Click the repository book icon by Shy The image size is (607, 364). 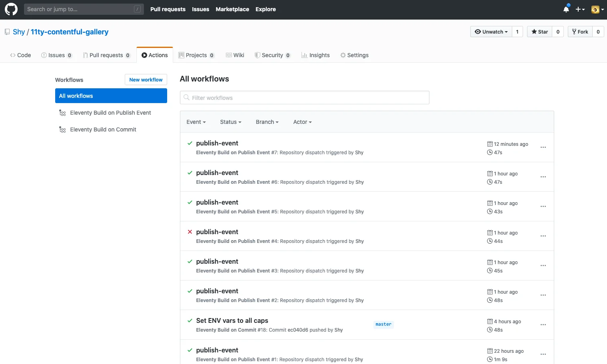pyautogui.click(x=7, y=32)
